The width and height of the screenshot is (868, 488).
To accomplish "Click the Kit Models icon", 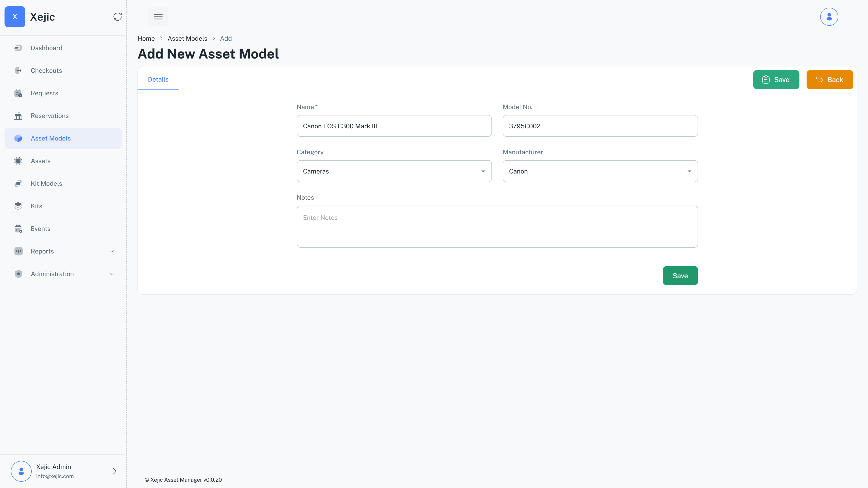I will pos(18,183).
